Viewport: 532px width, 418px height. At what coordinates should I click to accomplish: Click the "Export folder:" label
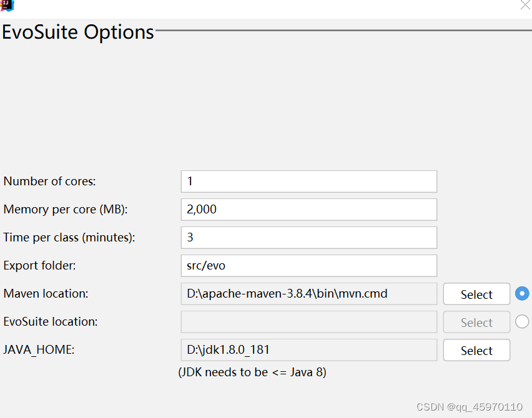[39, 265]
